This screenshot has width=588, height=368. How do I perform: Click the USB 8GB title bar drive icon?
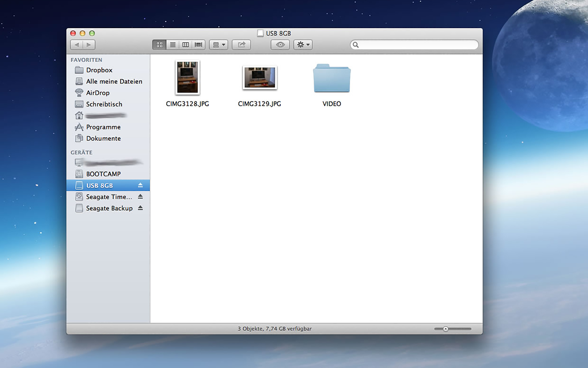[x=260, y=33]
